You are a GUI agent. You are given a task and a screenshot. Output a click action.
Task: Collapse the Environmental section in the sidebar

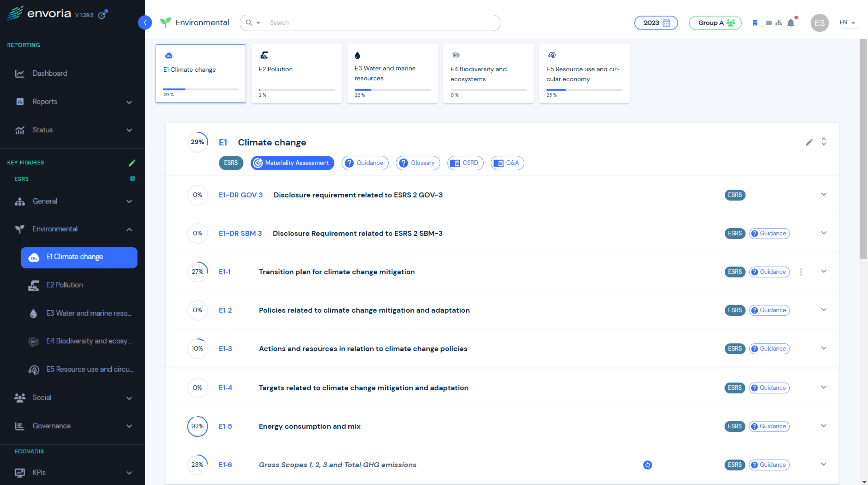pyautogui.click(x=129, y=229)
